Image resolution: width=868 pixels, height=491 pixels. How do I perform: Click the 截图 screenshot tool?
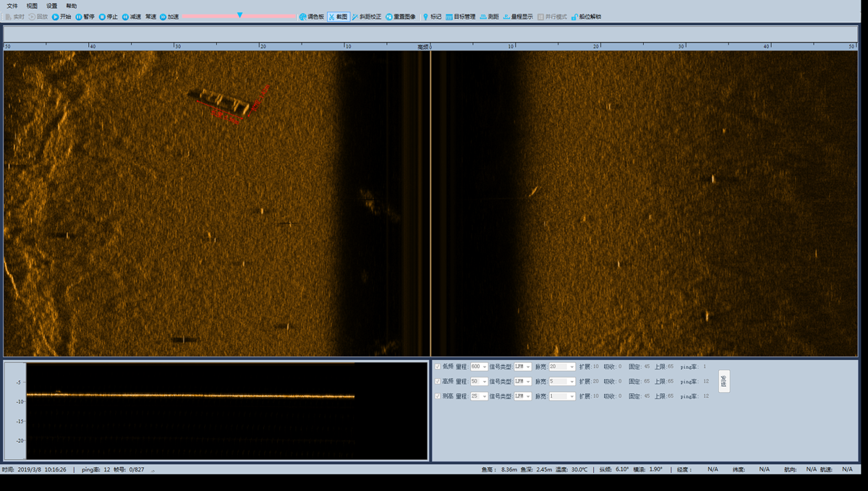click(338, 17)
